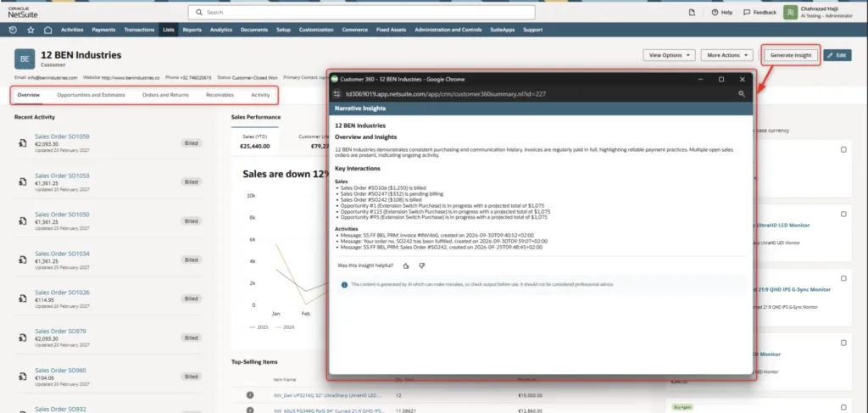This screenshot has height=413, width=868.
Task: Open the Recent Records clock icon
Action: (x=14, y=30)
